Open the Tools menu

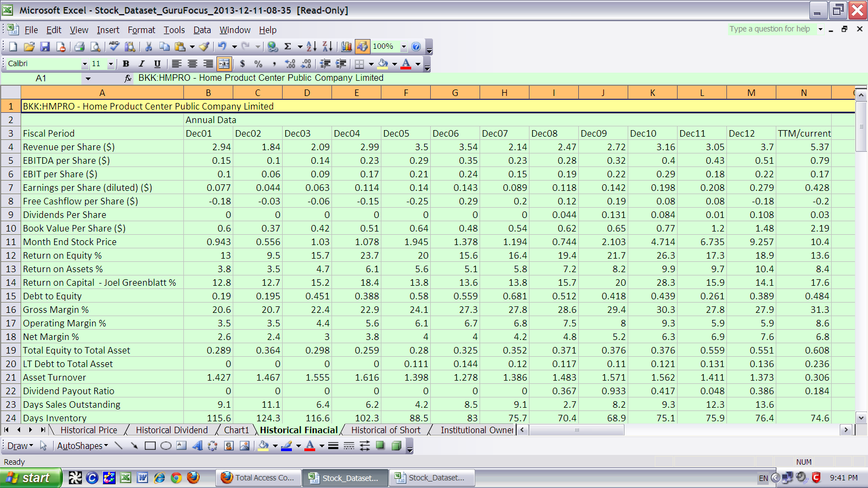click(x=174, y=30)
